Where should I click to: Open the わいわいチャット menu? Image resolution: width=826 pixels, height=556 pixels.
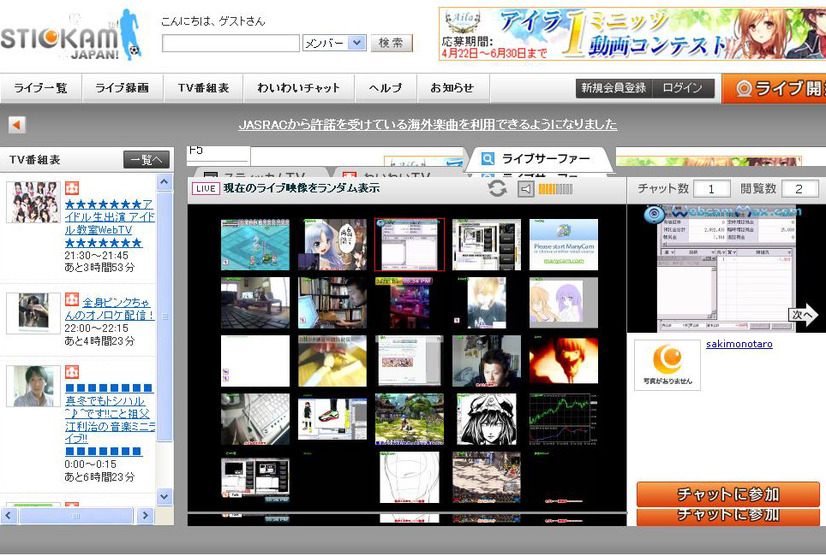pos(299,88)
